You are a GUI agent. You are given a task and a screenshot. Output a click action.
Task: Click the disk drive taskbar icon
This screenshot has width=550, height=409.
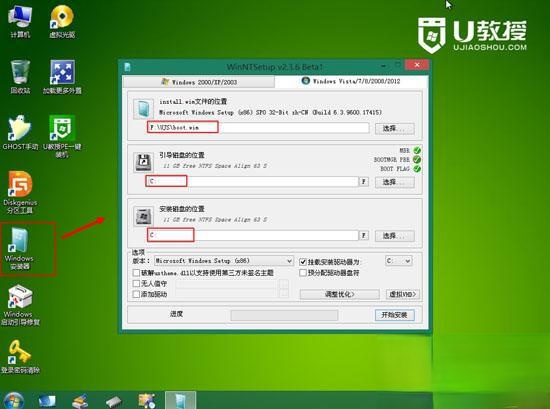pos(113,402)
